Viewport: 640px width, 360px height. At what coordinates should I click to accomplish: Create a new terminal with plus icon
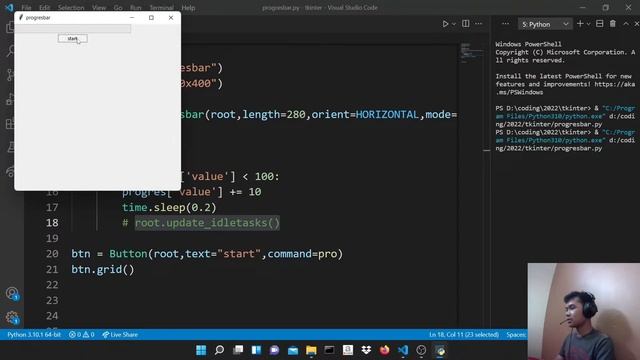click(580, 24)
